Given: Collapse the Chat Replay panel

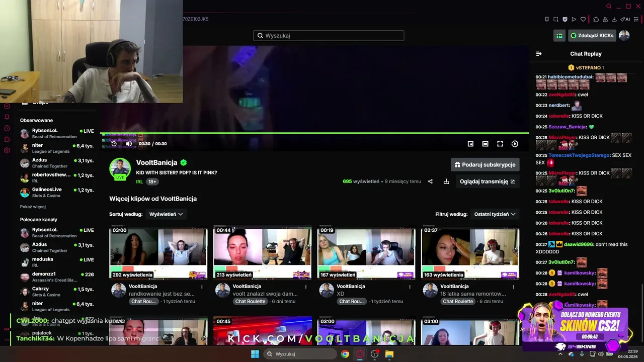Looking at the screenshot, I should point(539,54).
